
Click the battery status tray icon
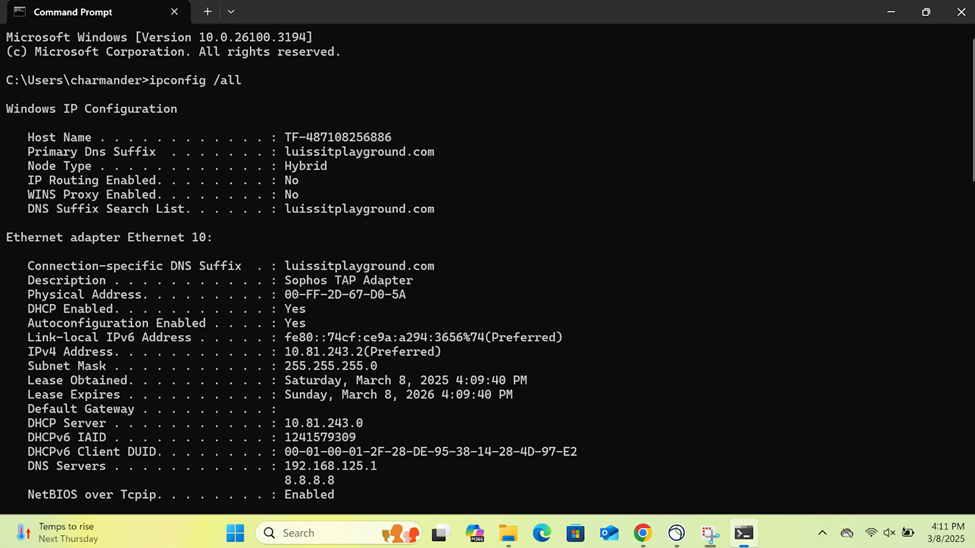point(908,533)
